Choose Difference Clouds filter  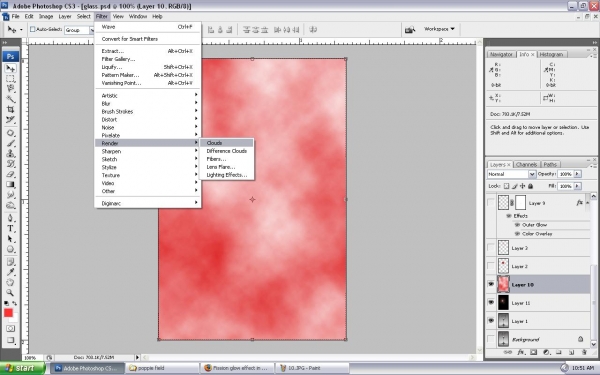click(x=227, y=151)
